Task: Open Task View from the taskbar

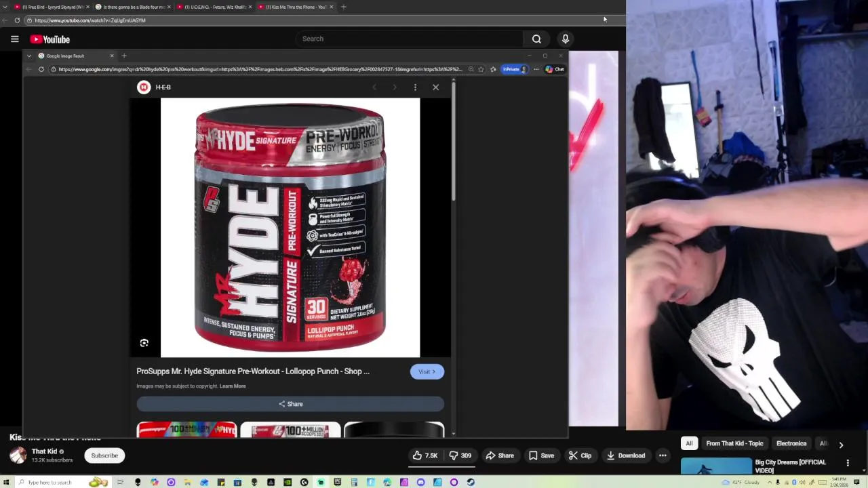Action: click(x=121, y=483)
